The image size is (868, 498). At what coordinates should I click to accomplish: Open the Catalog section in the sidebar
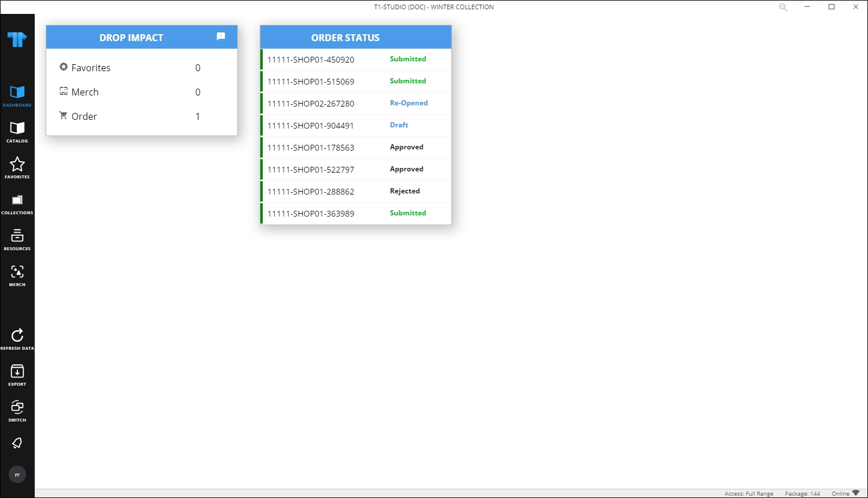tap(17, 129)
